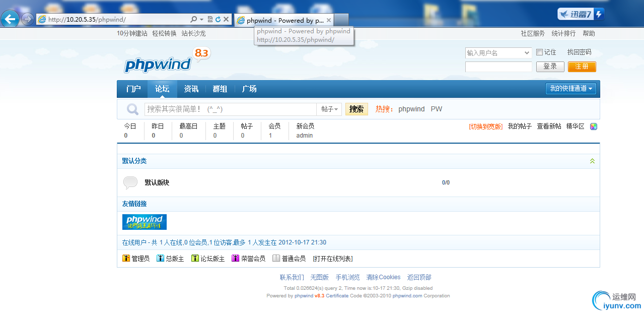Open the 输入用户名 username dropdown
Image resolution: width=644 pixels, height=314 pixels.
tap(527, 53)
